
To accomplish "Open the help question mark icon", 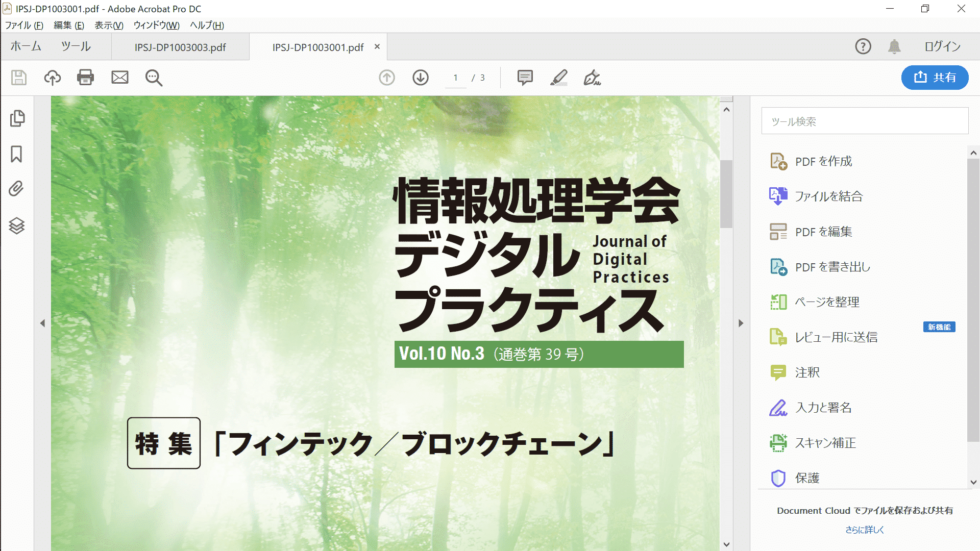I will 863,46.
